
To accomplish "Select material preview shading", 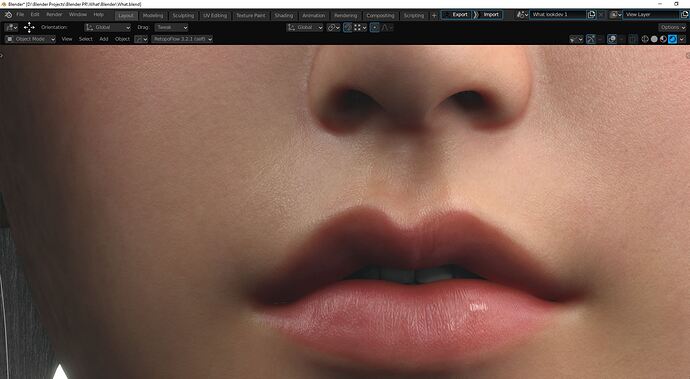I will click(663, 39).
